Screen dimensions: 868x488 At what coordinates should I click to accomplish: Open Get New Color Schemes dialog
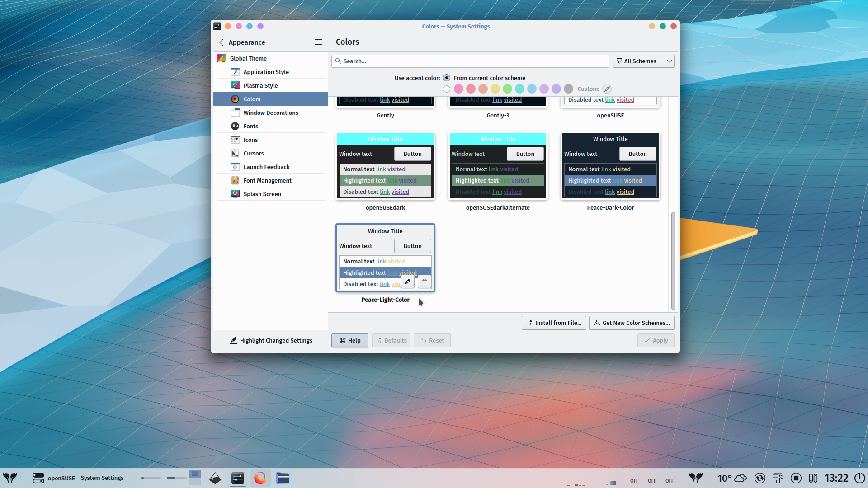tap(632, 323)
